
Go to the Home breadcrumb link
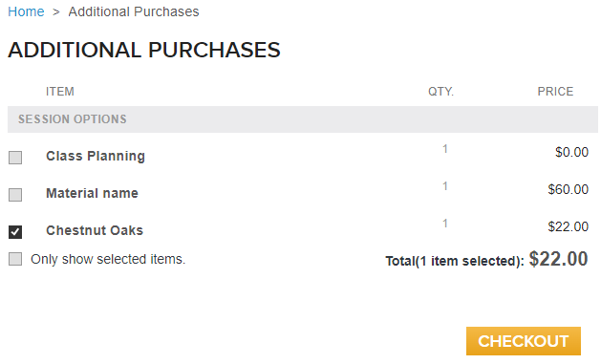[x=26, y=11]
